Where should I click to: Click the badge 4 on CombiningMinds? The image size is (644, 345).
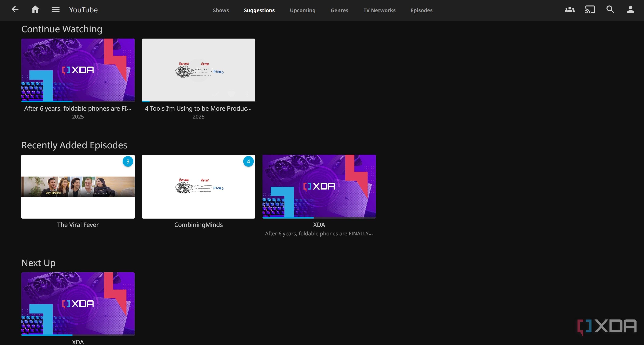click(x=248, y=161)
